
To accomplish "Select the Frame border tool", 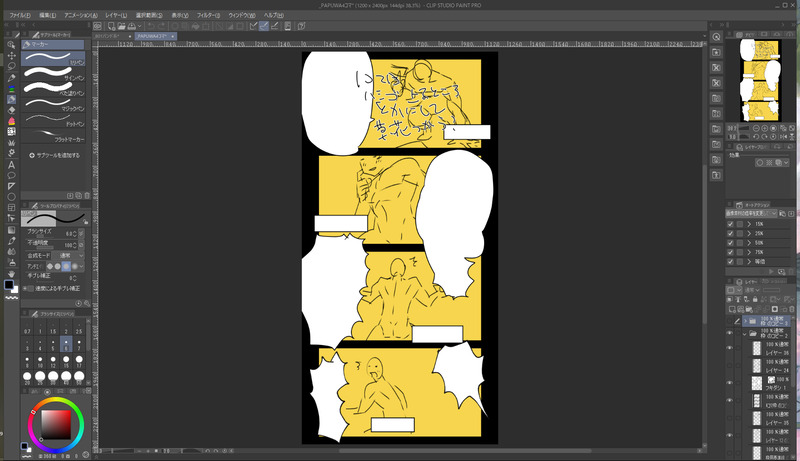I will click(11, 208).
